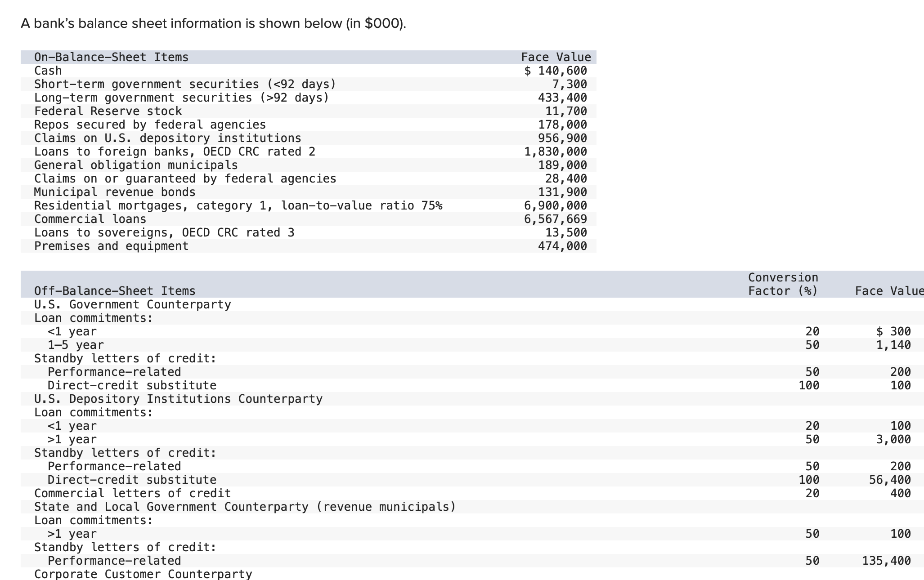Select the U.S. Government Counterparty section label
This screenshot has width=924, height=580.
[132, 304]
